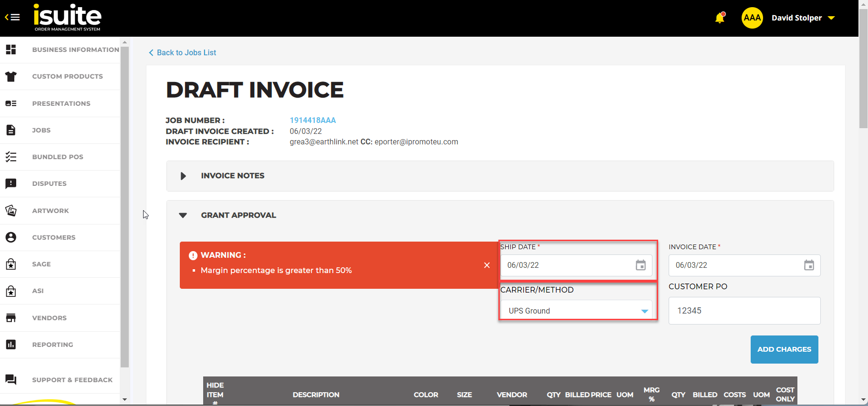Viewport: 868px width, 406px height.
Task: Open Reporting section
Action: [x=52, y=345]
